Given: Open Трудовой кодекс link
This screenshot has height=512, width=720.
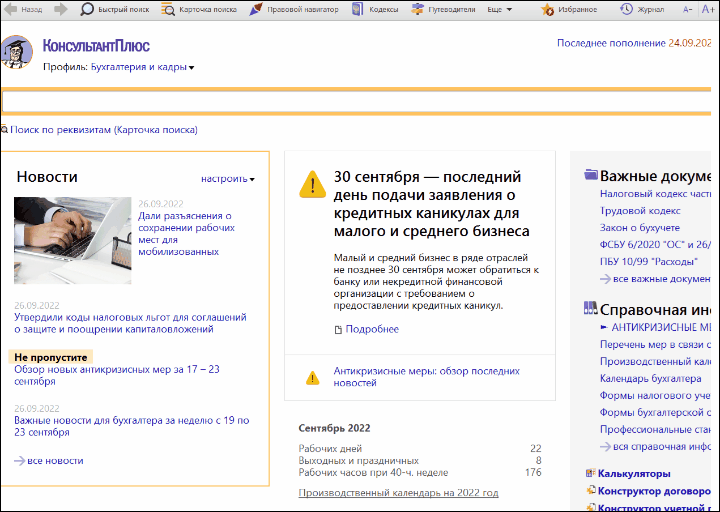Looking at the screenshot, I should [x=640, y=211].
